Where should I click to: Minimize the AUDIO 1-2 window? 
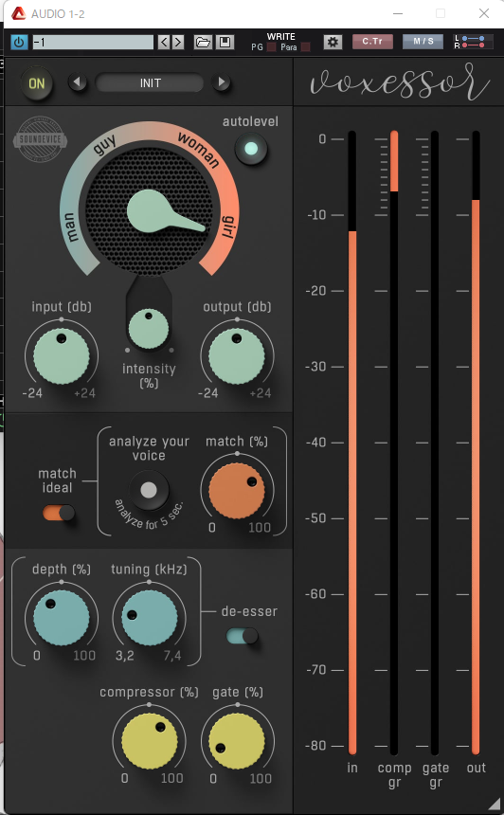pos(398,13)
